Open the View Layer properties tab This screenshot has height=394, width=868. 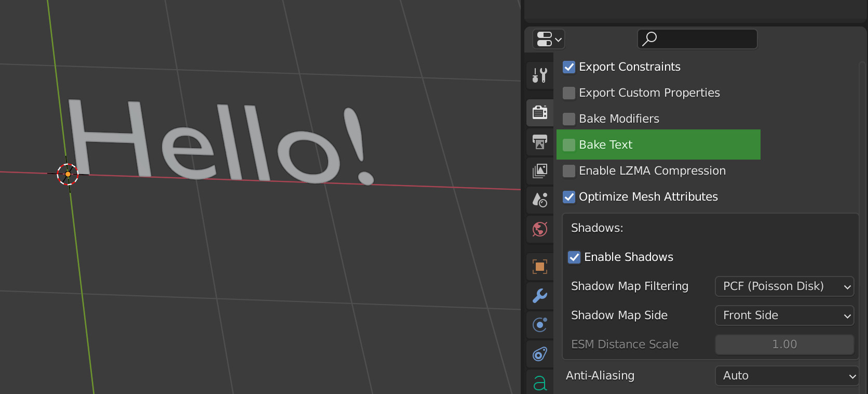coord(540,170)
